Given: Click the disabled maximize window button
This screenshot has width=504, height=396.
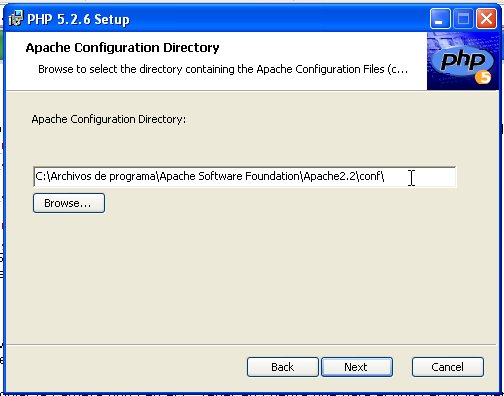Looking at the screenshot, I should (463, 19).
